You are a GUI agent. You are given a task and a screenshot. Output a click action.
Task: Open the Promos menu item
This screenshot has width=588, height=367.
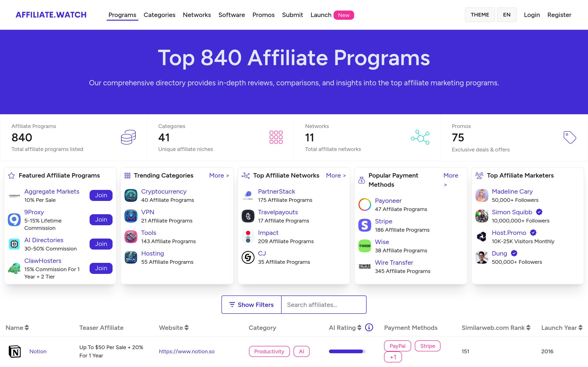(263, 15)
